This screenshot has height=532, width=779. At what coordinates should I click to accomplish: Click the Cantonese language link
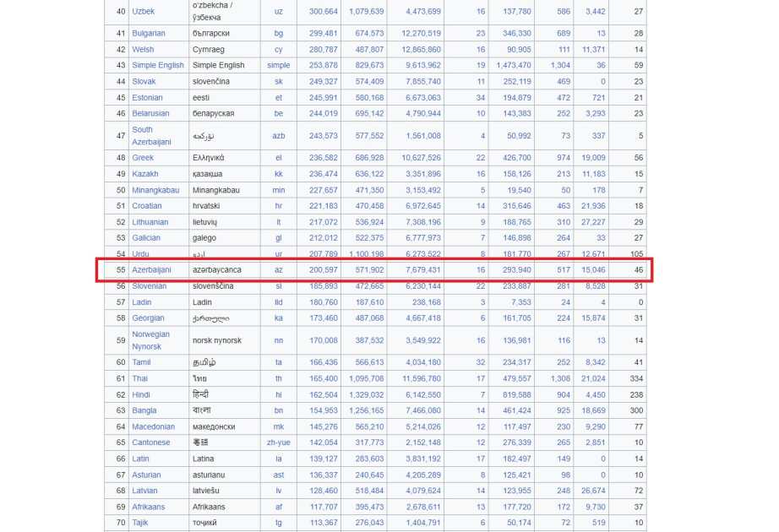pyautogui.click(x=150, y=442)
